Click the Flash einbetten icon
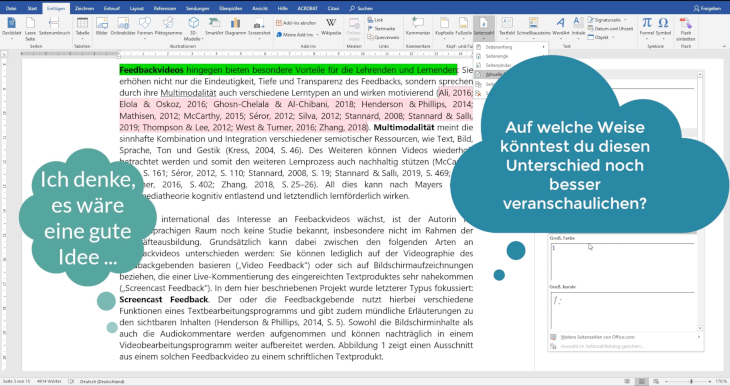 click(x=686, y=29)
